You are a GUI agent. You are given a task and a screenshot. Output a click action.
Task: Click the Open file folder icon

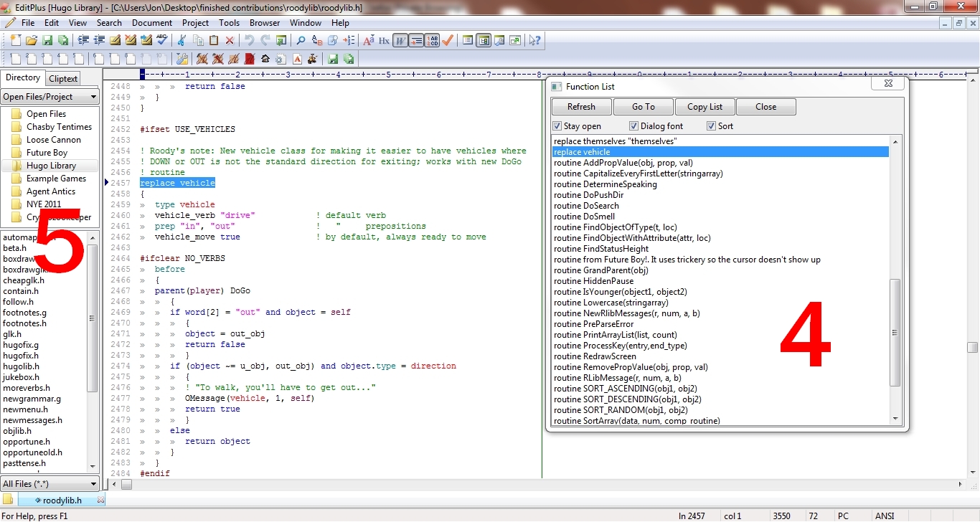pos(31,40)
